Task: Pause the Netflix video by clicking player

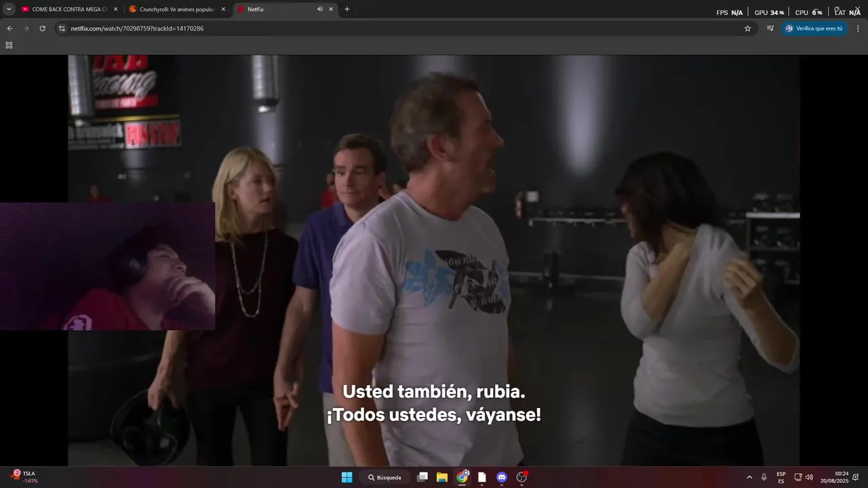Action: click(x=434, y=260)
